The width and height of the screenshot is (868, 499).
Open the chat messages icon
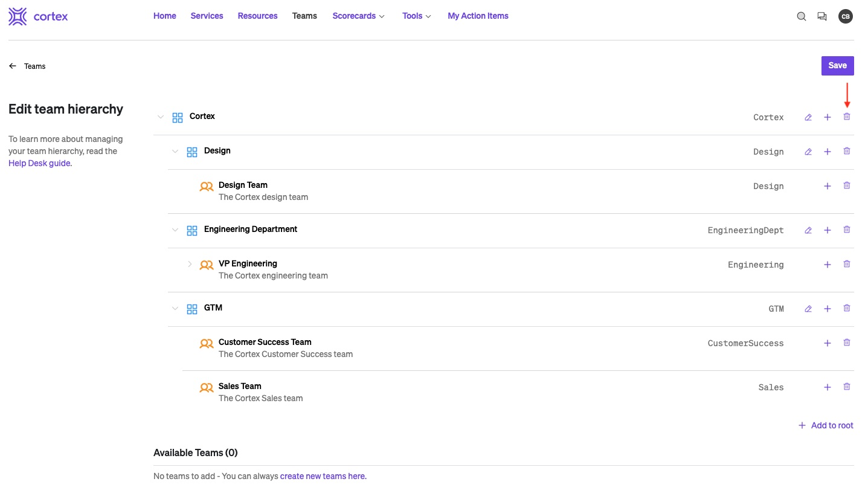coord(822,16)
